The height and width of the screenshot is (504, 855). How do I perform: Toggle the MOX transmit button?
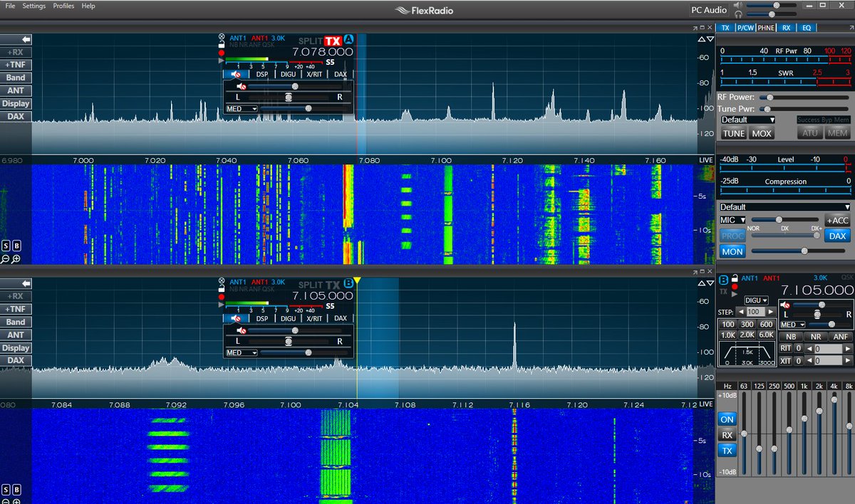coord(762,133)
